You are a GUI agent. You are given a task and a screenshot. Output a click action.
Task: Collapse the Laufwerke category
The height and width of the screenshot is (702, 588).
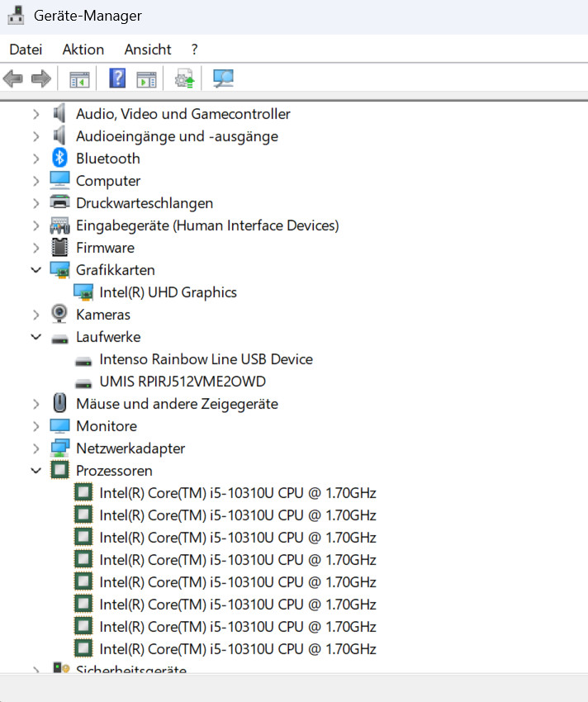(36, 337)
